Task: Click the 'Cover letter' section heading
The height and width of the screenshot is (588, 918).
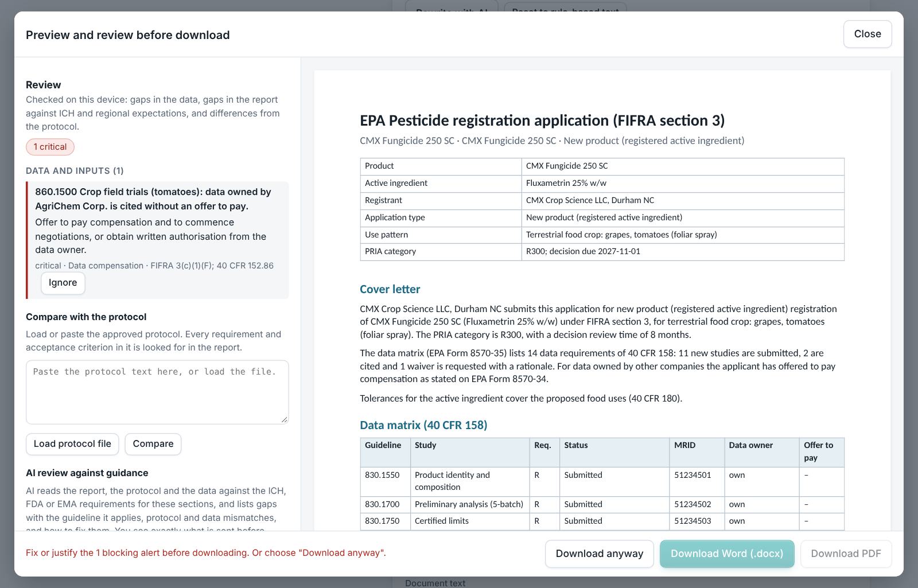Action: (390, 289)
